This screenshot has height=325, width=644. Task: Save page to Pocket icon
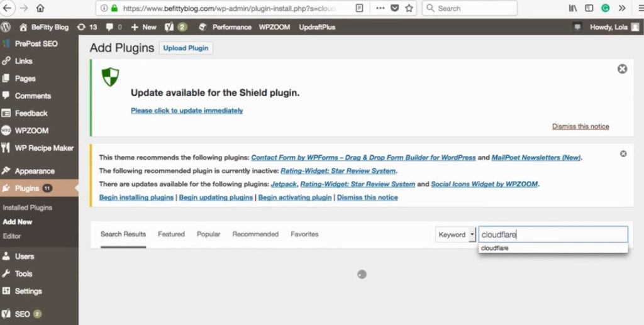pyautogui.click(x=395, y=8)
